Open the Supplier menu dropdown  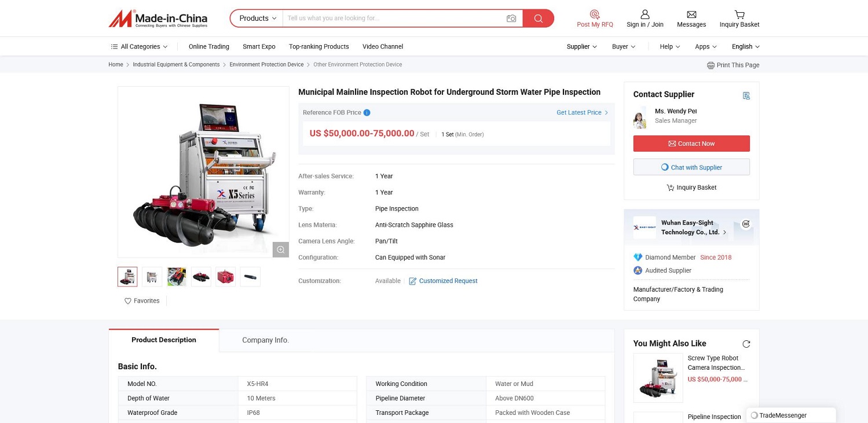pyautogui.click(x=581, y=47)
